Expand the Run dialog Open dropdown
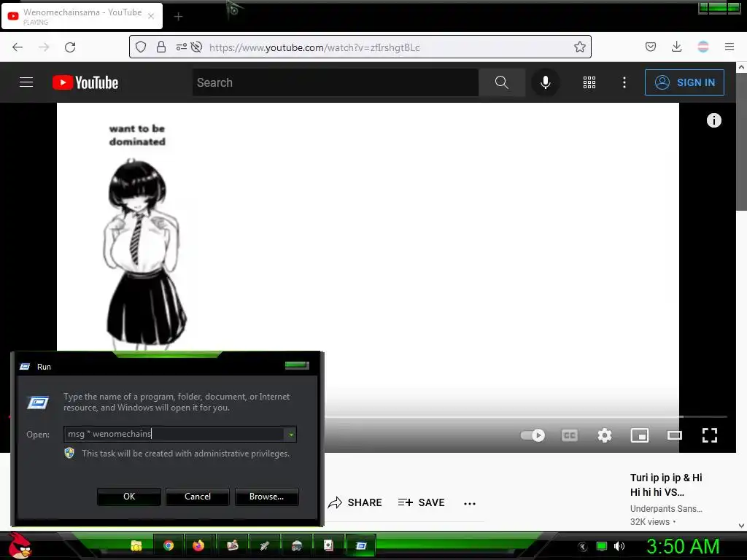The width and height of the screenshot is (747, 560). click(x=291, y=435)
